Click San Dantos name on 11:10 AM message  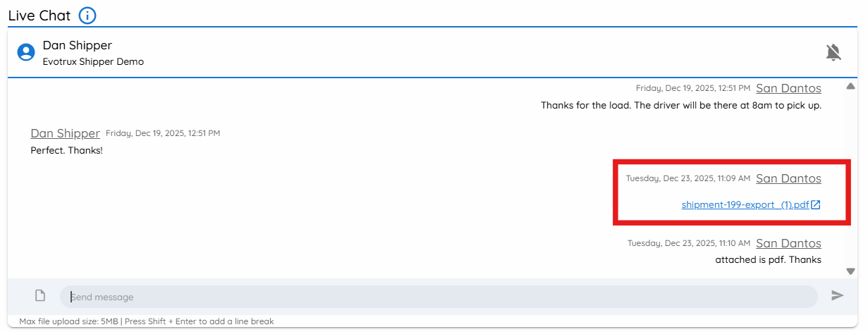788,243
